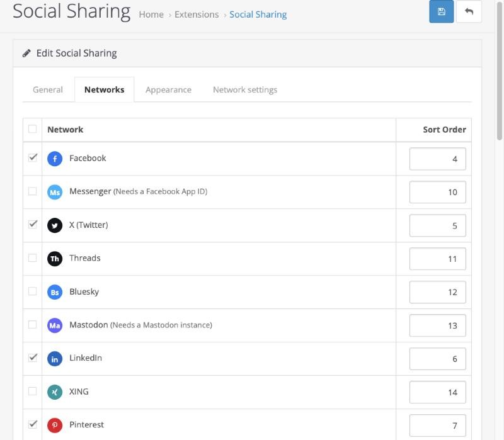Click the Sort Order column header

coord(444,130)
